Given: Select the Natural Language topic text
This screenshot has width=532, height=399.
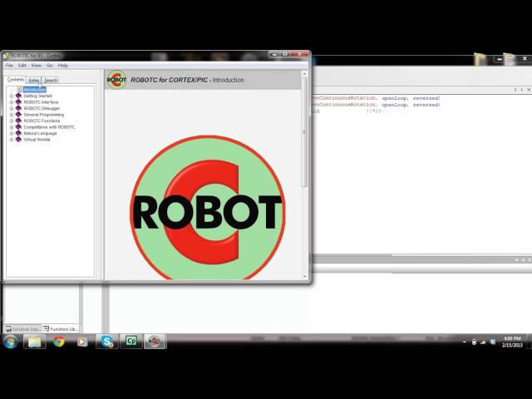Looking at the screenshot, I should [41, 133].
